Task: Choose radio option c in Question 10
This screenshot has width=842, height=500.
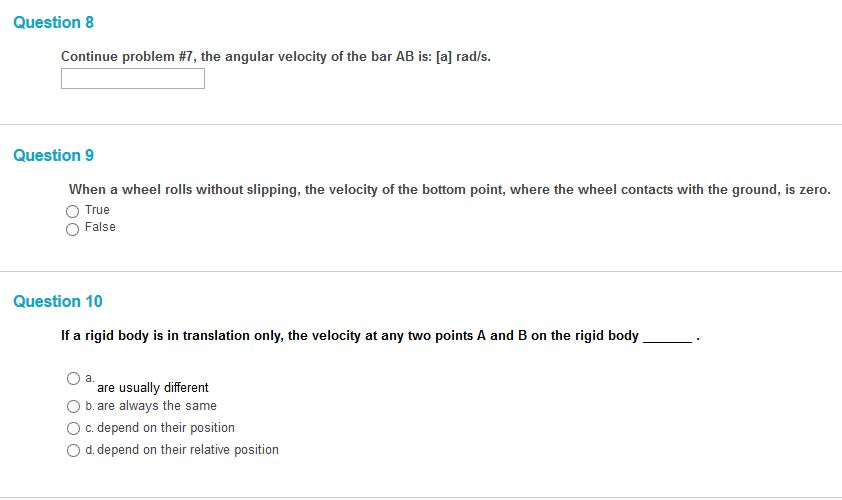Action: tap(73, 429)
